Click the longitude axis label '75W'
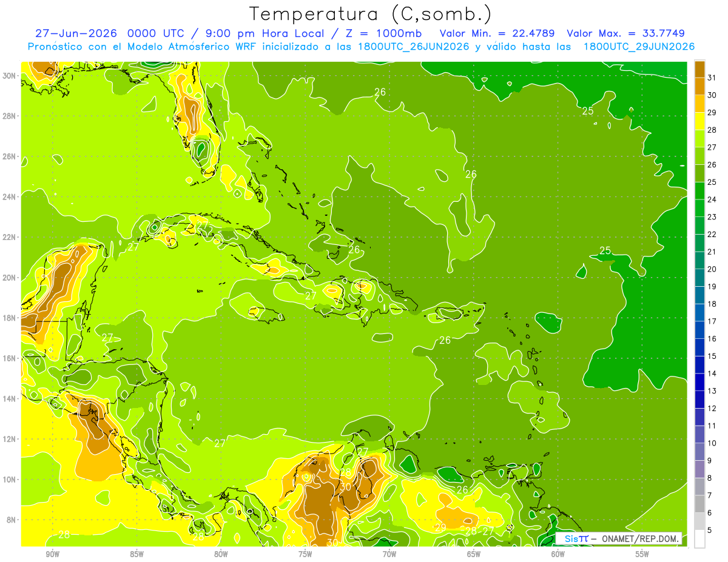Viewport: 728px width, 562px height. point(305,554)
